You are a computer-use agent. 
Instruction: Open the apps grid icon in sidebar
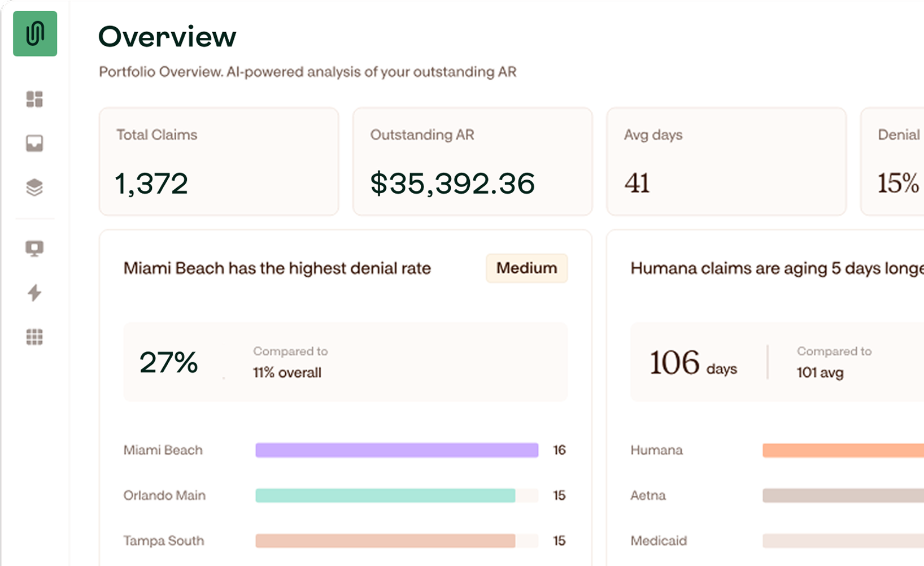[x=34, y=337]
